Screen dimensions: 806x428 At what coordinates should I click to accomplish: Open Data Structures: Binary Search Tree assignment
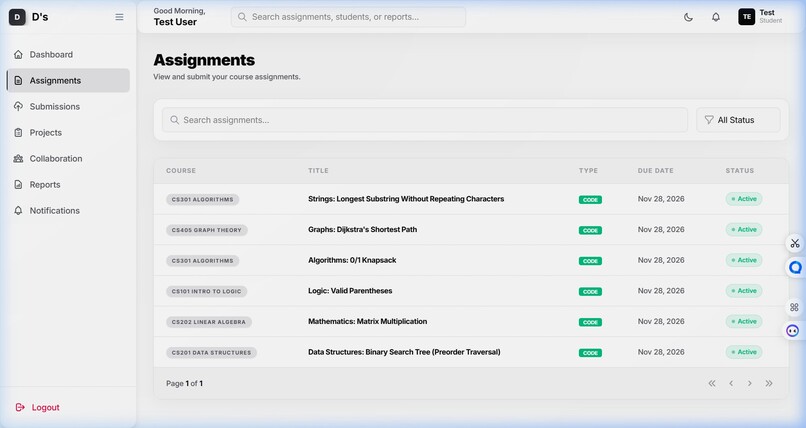(404, 352)
